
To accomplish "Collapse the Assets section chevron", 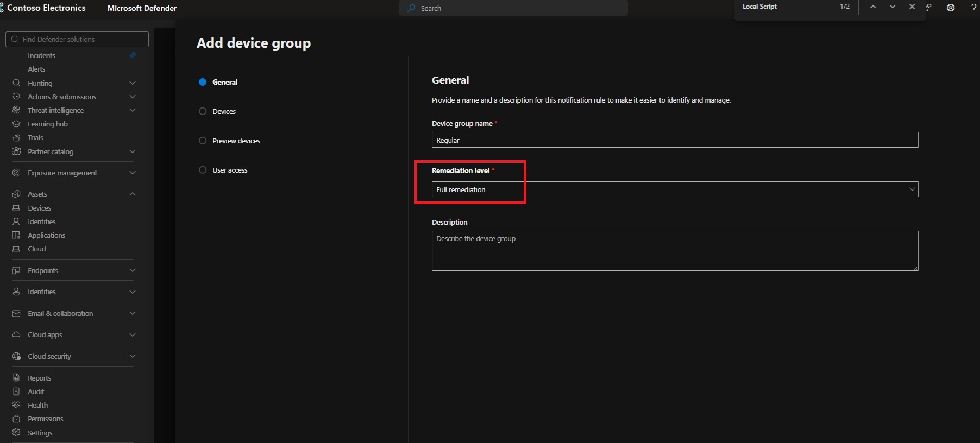I will point(133,194).
